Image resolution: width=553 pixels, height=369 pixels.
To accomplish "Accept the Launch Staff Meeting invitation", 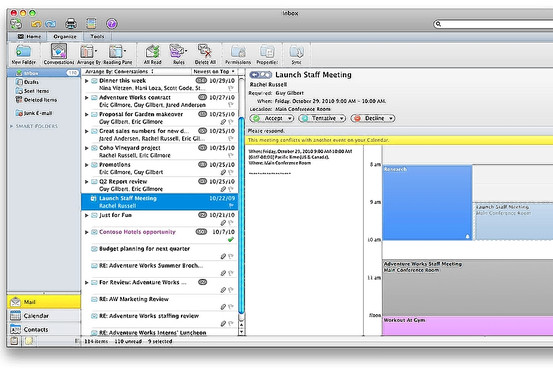I will (272, 118).
